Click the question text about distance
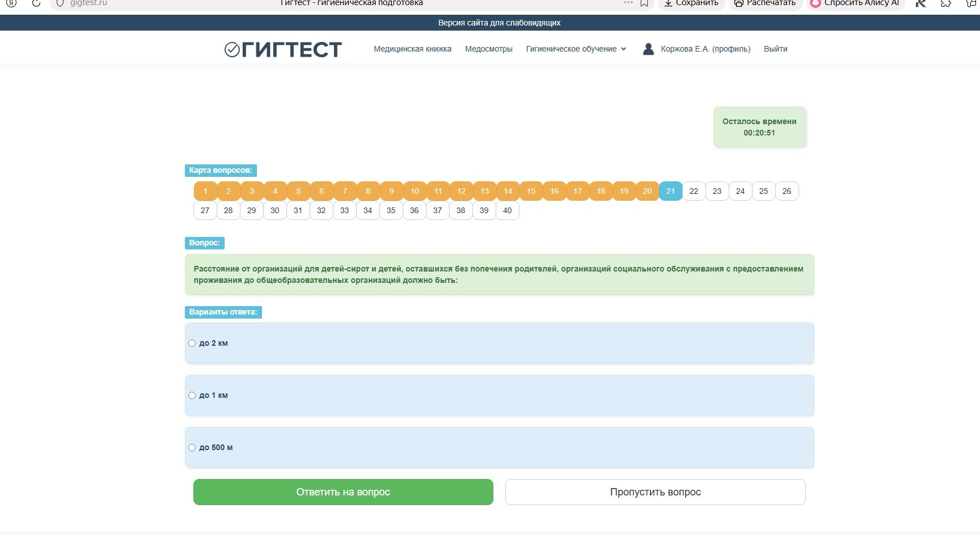The height and width of the screenshot is (551, 980). point(499,274)
